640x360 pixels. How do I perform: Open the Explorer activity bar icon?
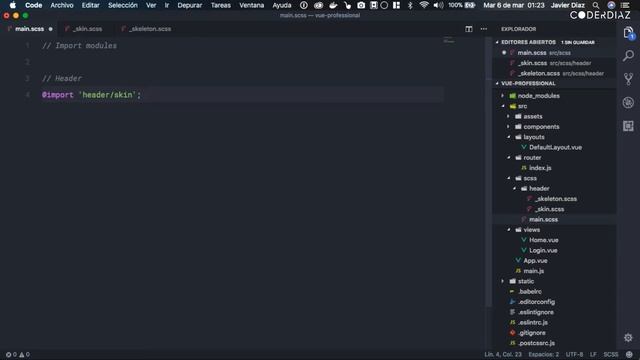click(629, 33)
